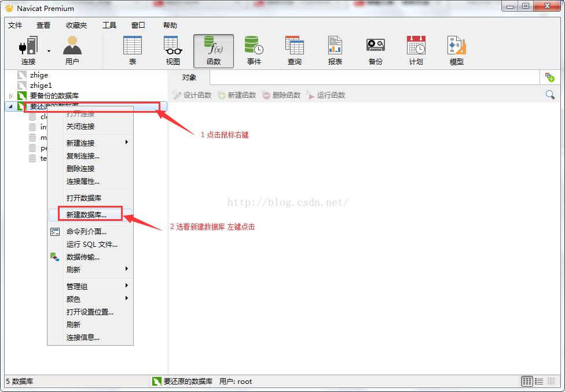The width and height of the screenshot is (565, 392).
Task: Collapse the 要还原的数据库 tree node
Action: click(x=10, y=106)
